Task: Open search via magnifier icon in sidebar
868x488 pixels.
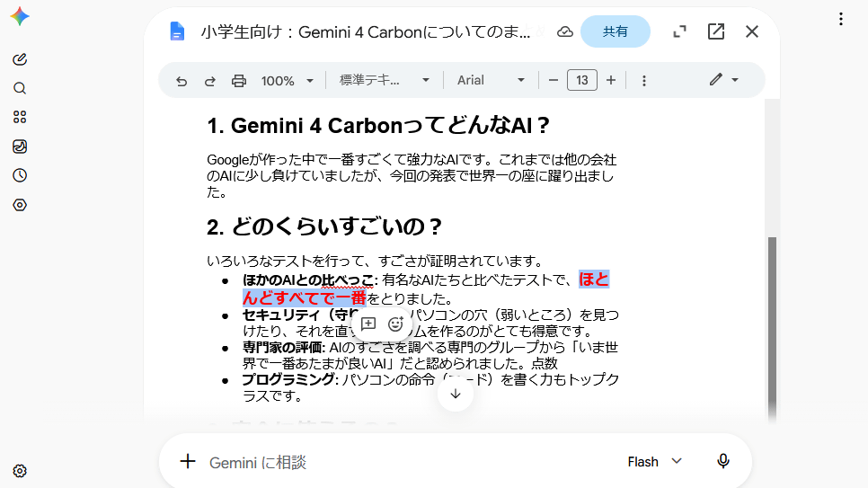Action: pyautogui.click(x=20, y=88)
